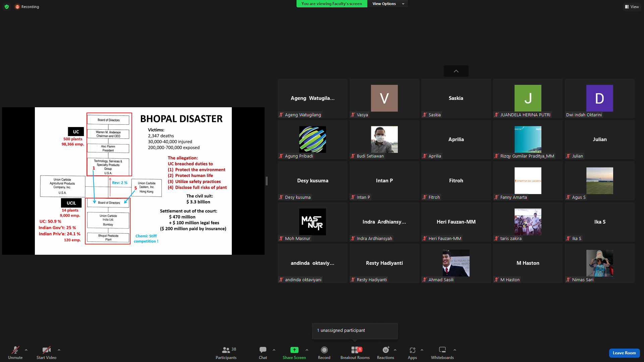The image size is (644, 362).
Task: Click 'You are viewing Faculty's screen' banner
Action: [x=332, y=4]
